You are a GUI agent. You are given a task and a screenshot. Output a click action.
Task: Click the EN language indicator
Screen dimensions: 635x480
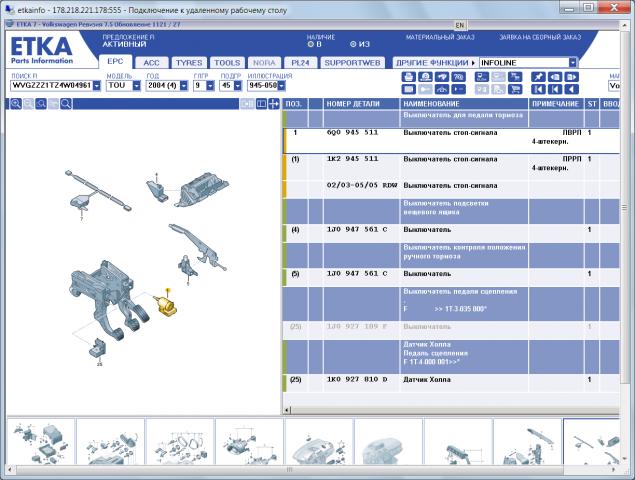click(x=460, y=25)
